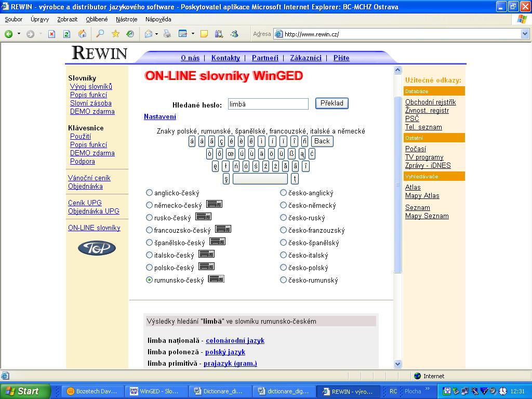This screenshot has height=399, width=532.
Task: Click the inner frame scrollbar thumb
Action: pyautogui.click(x=397, y=184)
